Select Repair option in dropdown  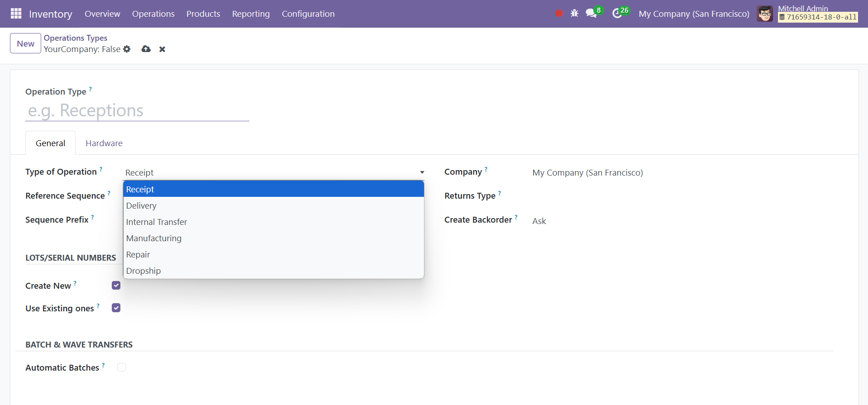click(x=274, y=254)
